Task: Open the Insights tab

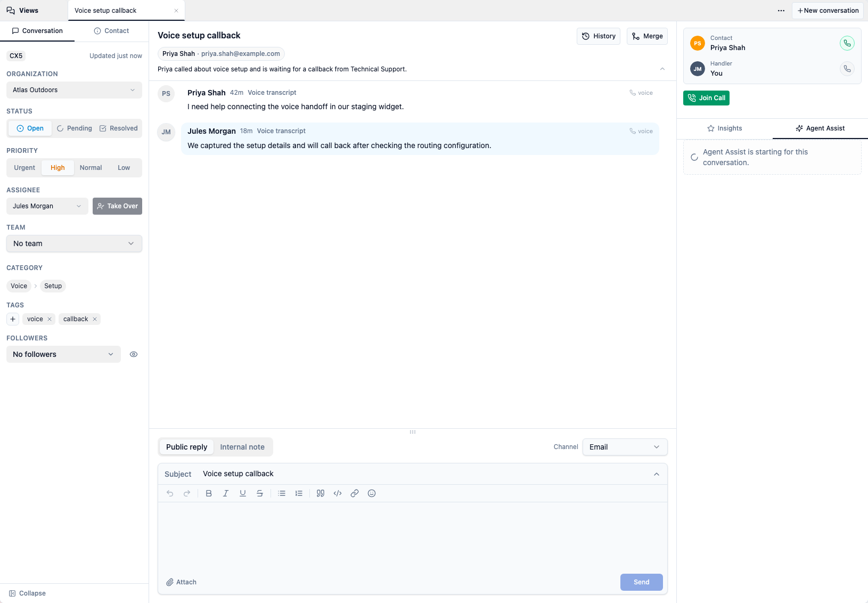Action: click(x=724, y=128)
